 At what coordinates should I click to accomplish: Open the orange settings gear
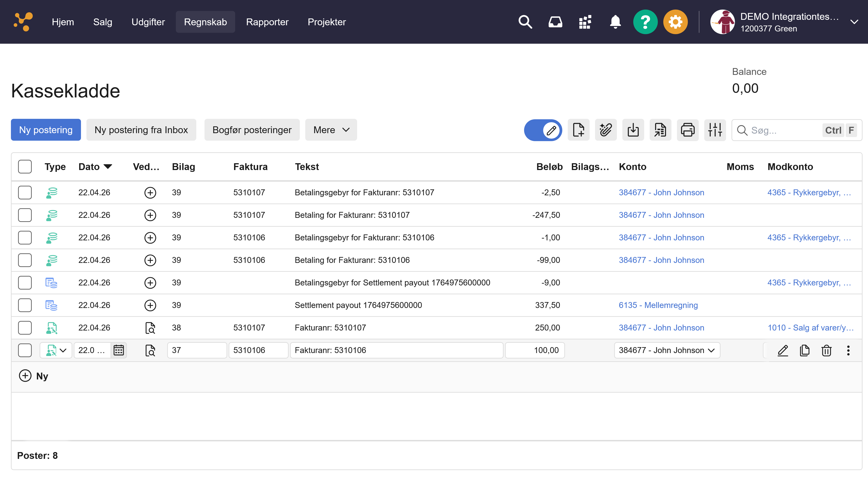[x=675, y=22]
